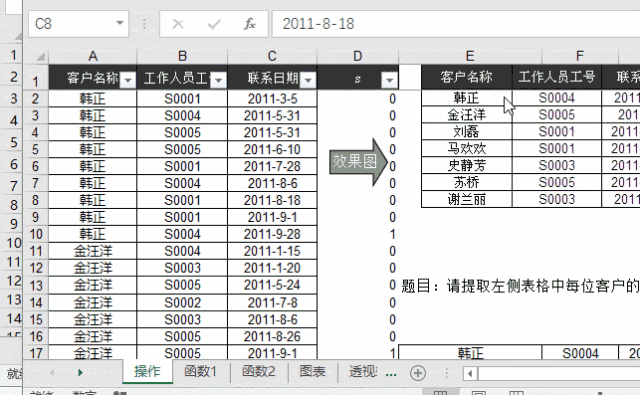Click the green sheet tab scroll right arrow
Viewport: 640px width, 395px height.
coord(80,372)
